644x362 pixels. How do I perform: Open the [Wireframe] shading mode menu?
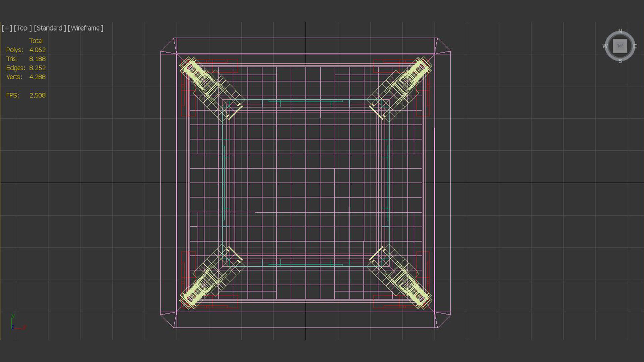[x=86, y=28]
